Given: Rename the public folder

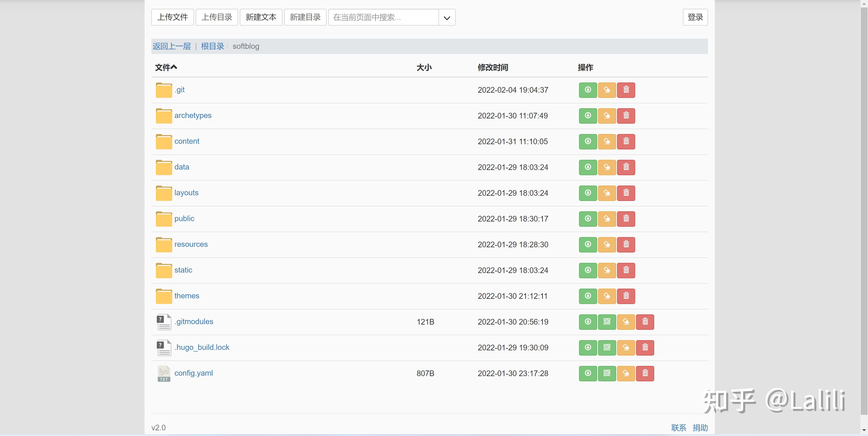Looking at the screenshot, I should (x=607, y=219).
